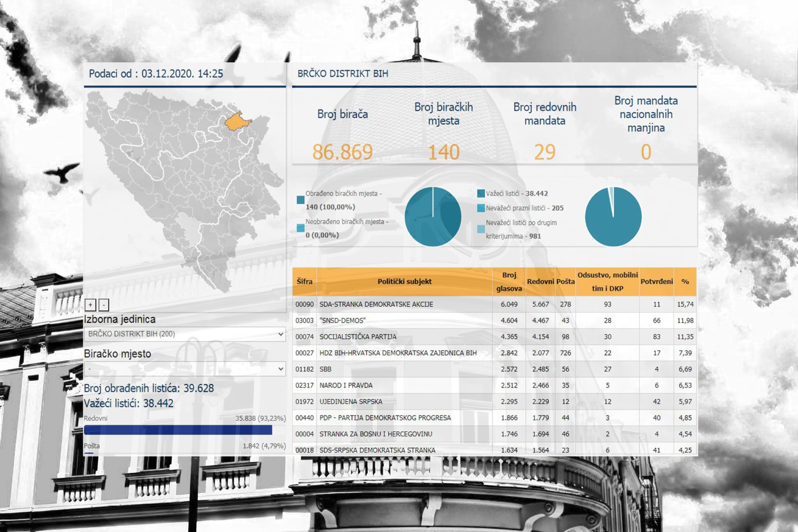Open the Izborna jedinica dropdown
This screenshot has width=798, height=532.
click(184, 334)
